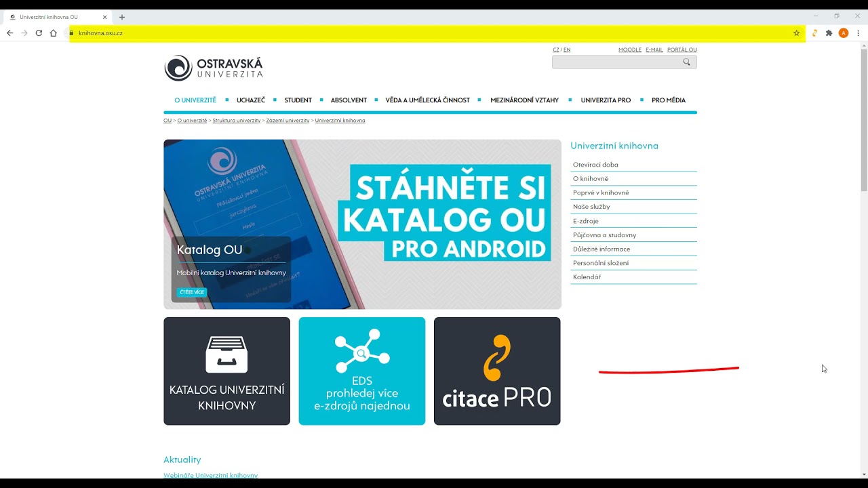Click the scrollbar down arrow
This screenshot has width=868, height=488.
coord(864,474)
